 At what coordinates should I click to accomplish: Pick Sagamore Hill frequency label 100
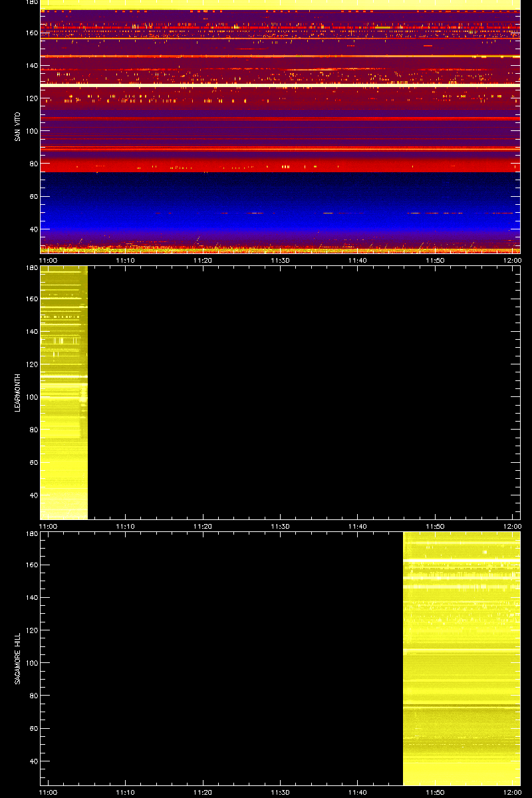click(x=31, y=663)
